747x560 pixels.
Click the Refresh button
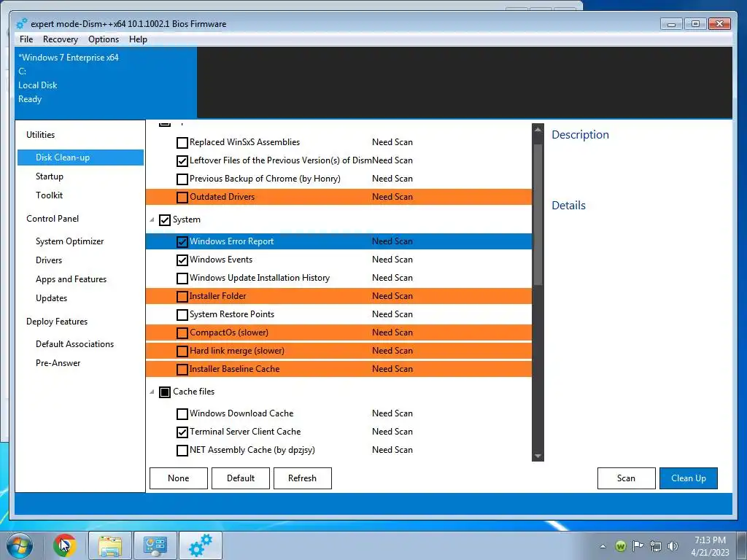point(303,478)
